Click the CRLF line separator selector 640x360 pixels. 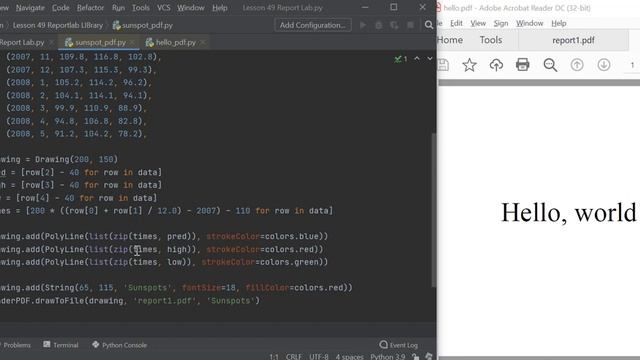(293, 357)
